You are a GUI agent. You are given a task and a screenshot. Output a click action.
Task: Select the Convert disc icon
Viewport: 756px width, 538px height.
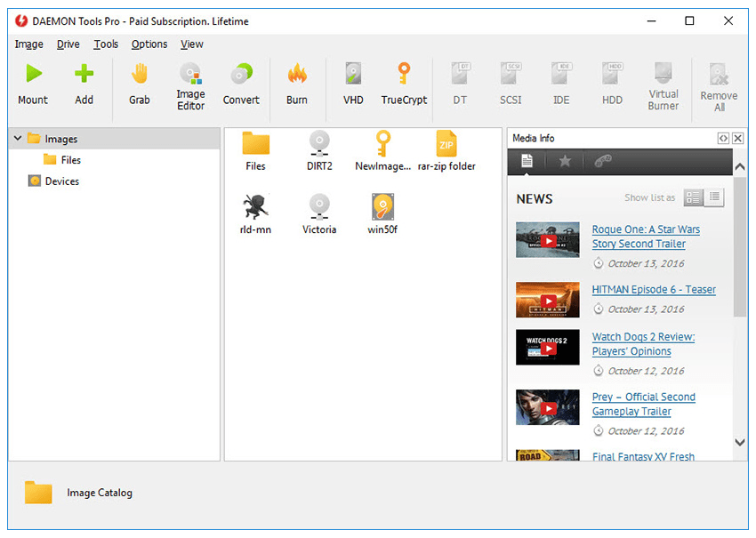coord(241,75)
